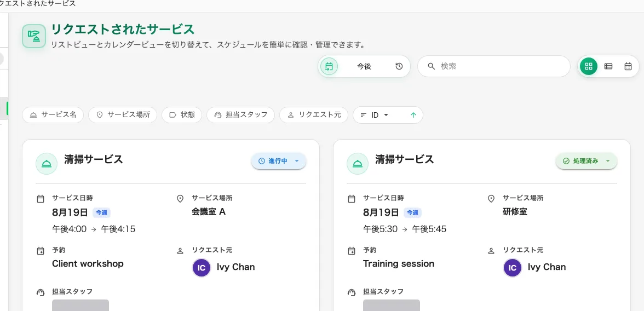Click the 研修室 location text

515,211
